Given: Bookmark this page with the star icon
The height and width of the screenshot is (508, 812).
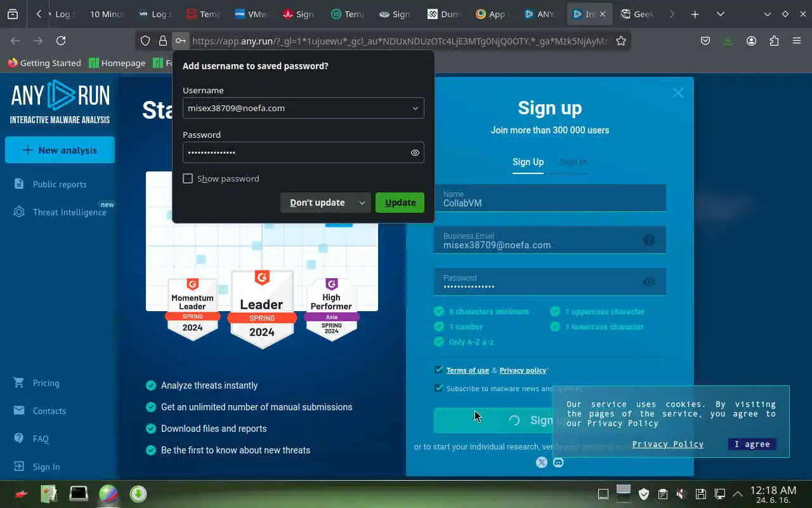Looking at the screenshot, I should [x=621, y=41].
